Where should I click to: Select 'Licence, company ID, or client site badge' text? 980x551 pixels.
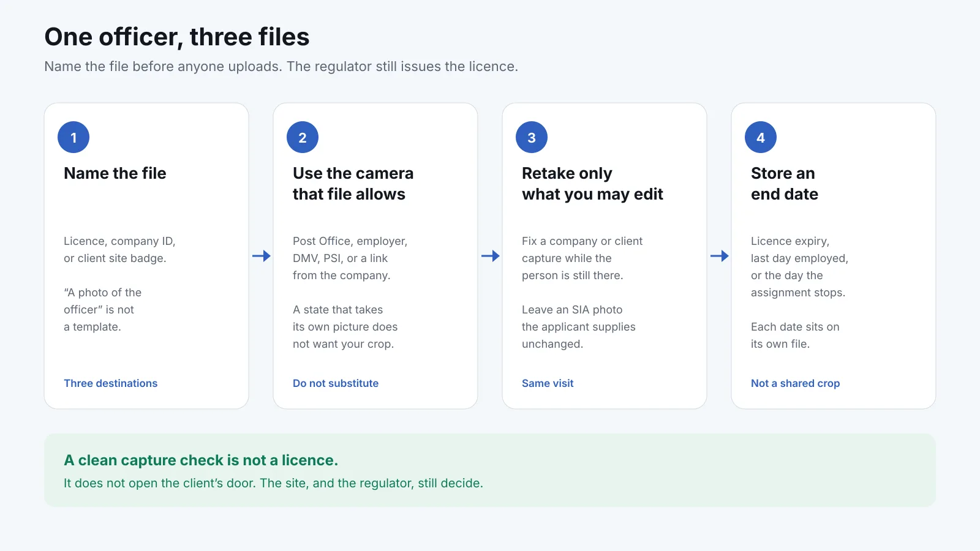119,250
